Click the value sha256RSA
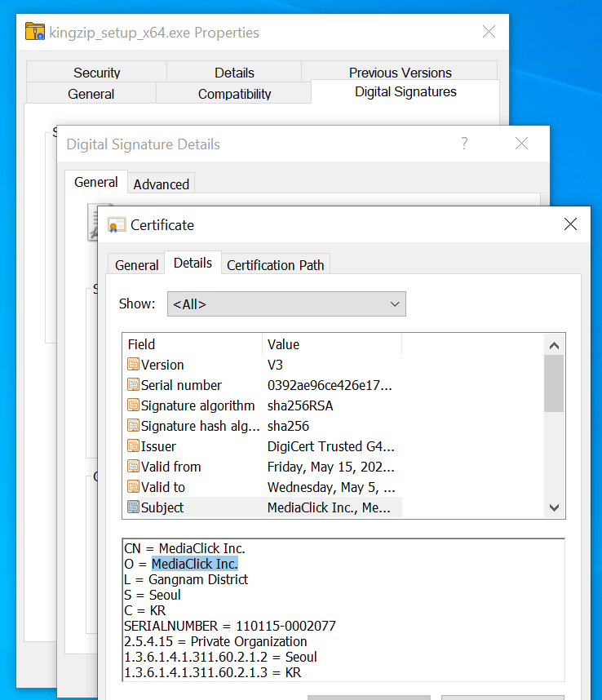Screen dimensions: 602x700 [300, 405]
